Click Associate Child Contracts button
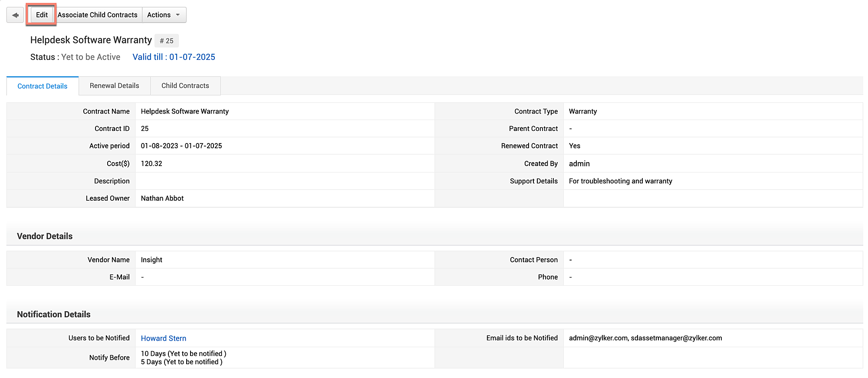868x378 pixels. 98,15
